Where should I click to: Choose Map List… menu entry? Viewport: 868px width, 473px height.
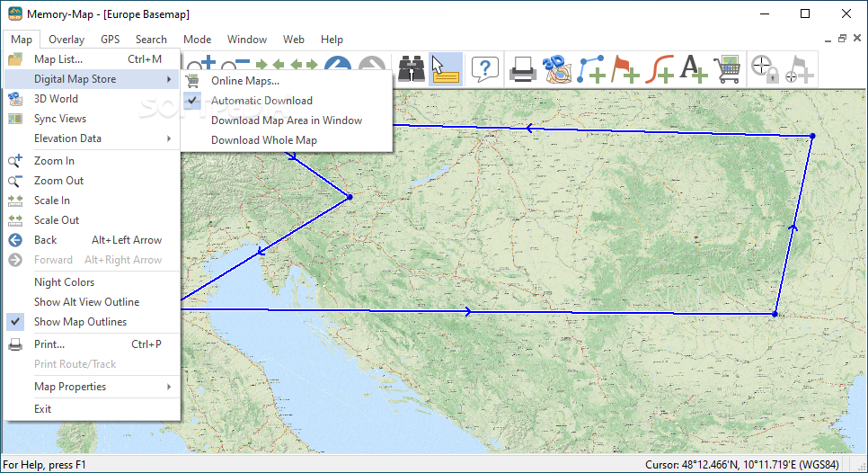pyautogui.click(x=92, y=58)
